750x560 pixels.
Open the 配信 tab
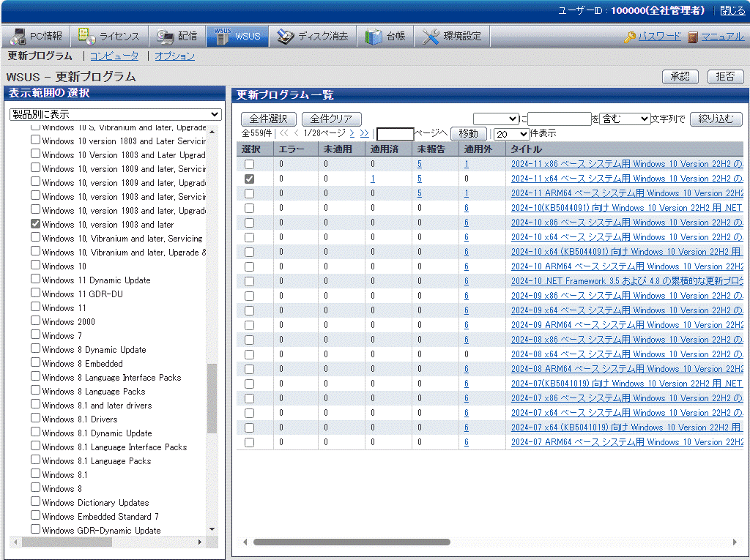[177, 37]
